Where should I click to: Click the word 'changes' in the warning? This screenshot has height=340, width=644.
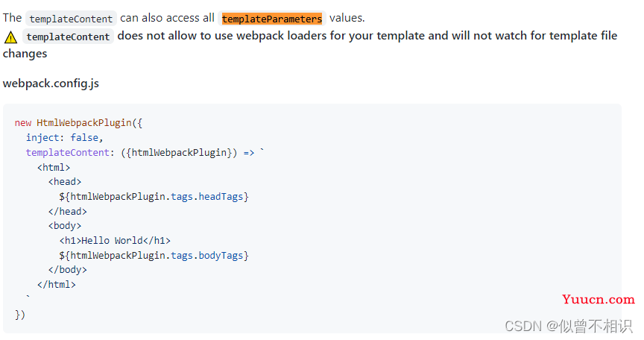click(25, 54)
